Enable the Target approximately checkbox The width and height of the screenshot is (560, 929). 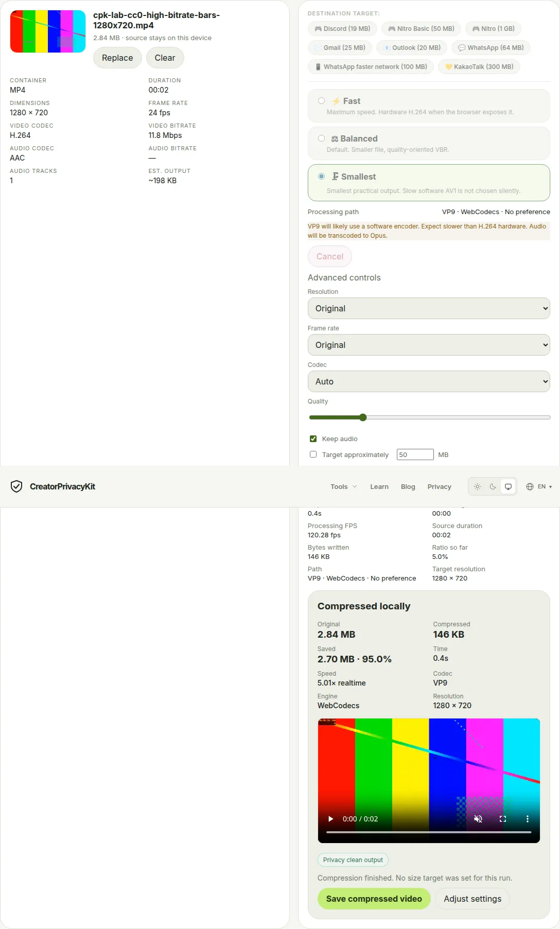click(x=313, y=454)
